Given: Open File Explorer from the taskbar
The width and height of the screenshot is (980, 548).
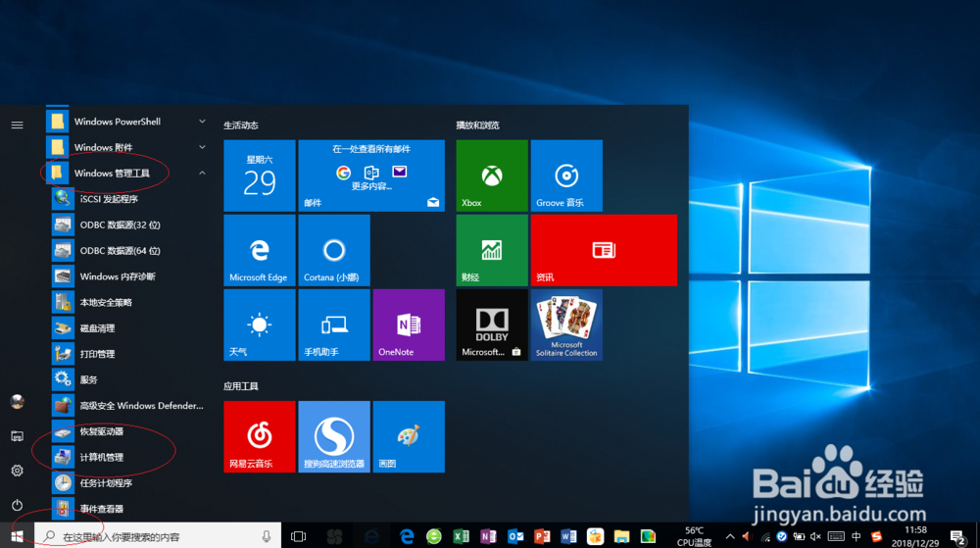Looking at the screenshot, I should pos(621,536).
